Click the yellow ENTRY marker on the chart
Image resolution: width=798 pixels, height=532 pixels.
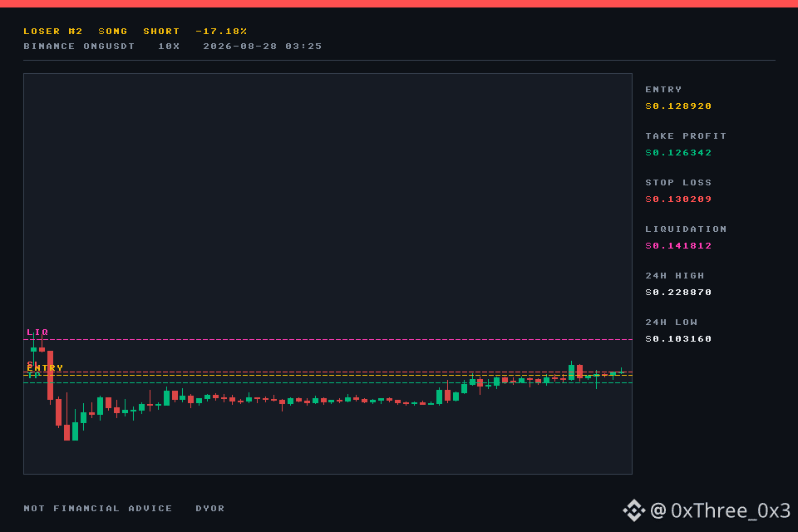point(45,367)
